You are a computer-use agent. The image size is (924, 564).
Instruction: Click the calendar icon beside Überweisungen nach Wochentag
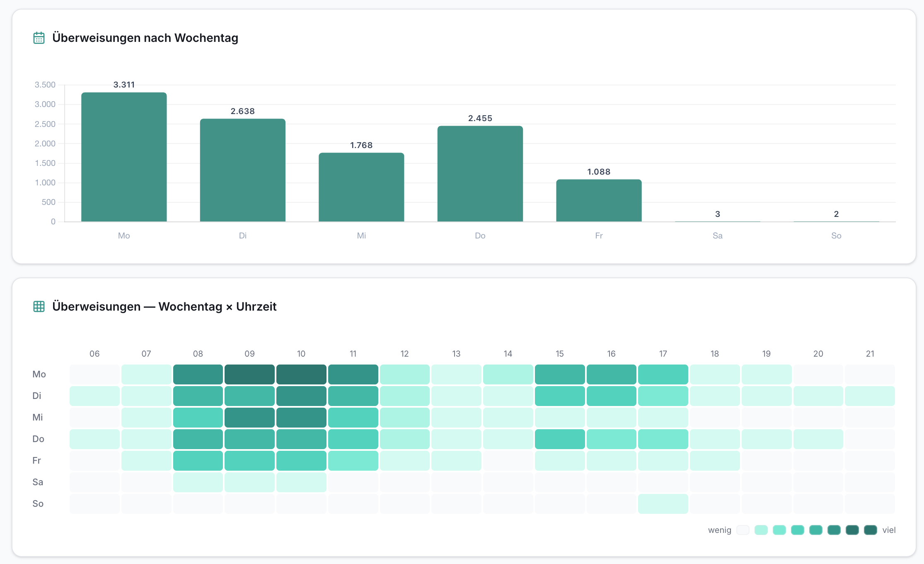click(x=39, y=38)
